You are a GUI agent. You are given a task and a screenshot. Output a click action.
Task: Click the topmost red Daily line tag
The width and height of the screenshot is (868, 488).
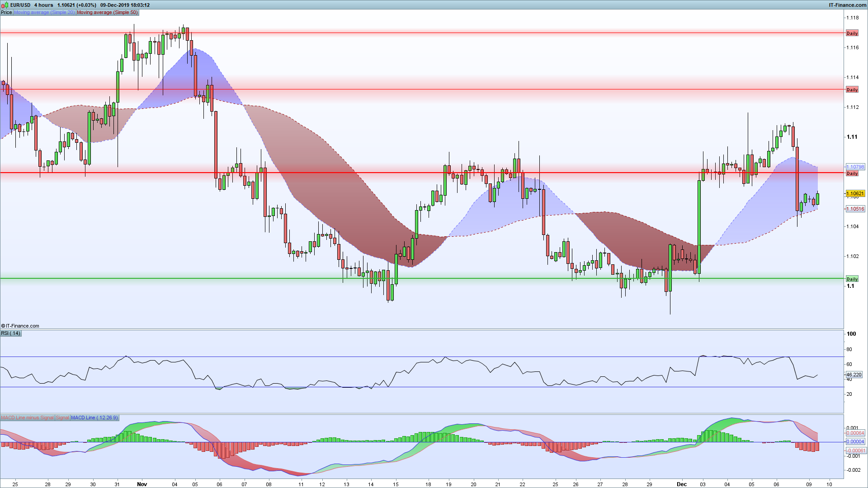tap(852, 33)
